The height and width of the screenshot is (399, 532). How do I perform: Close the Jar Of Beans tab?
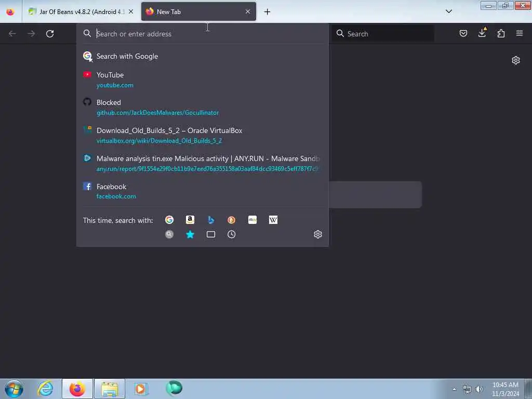click(x=131, y=12)
